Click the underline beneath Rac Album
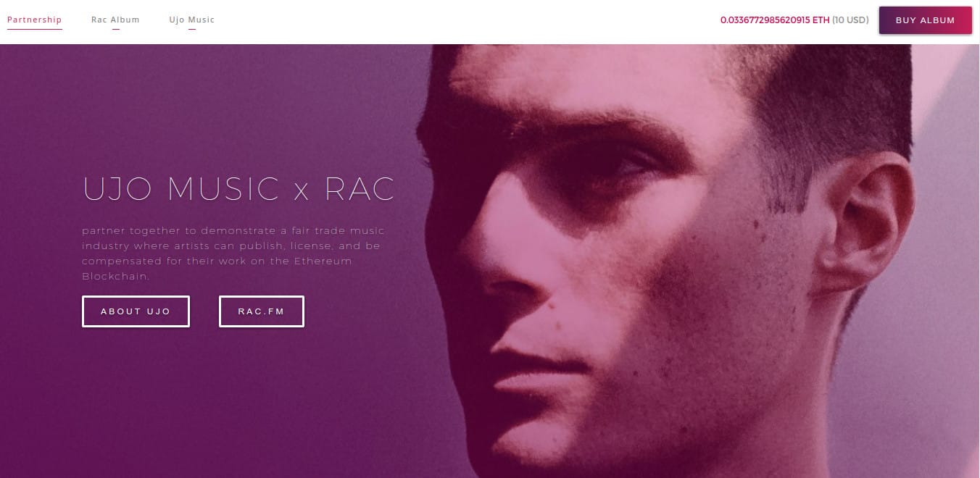Screen dimensions: 980x478 [115, 29]
